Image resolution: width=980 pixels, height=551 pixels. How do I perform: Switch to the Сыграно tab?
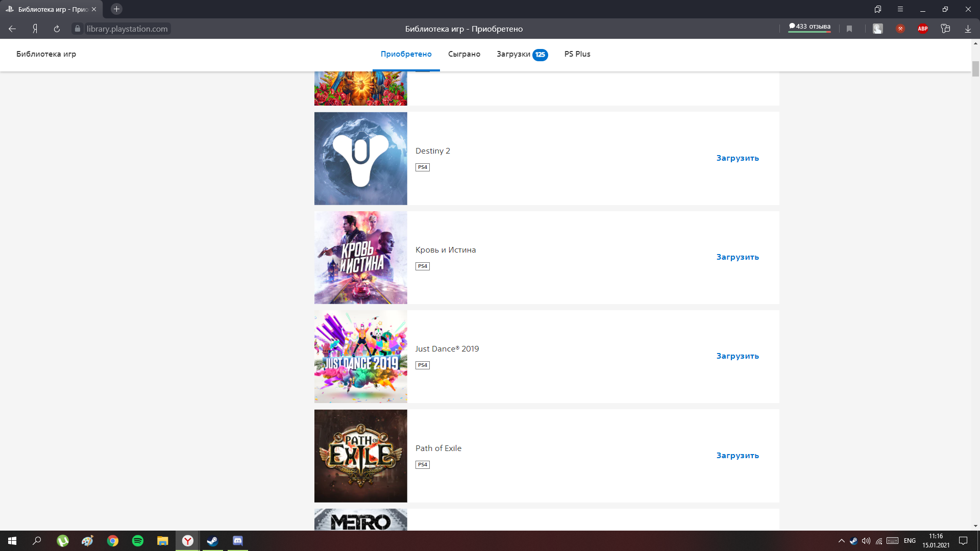pos(464,54)
